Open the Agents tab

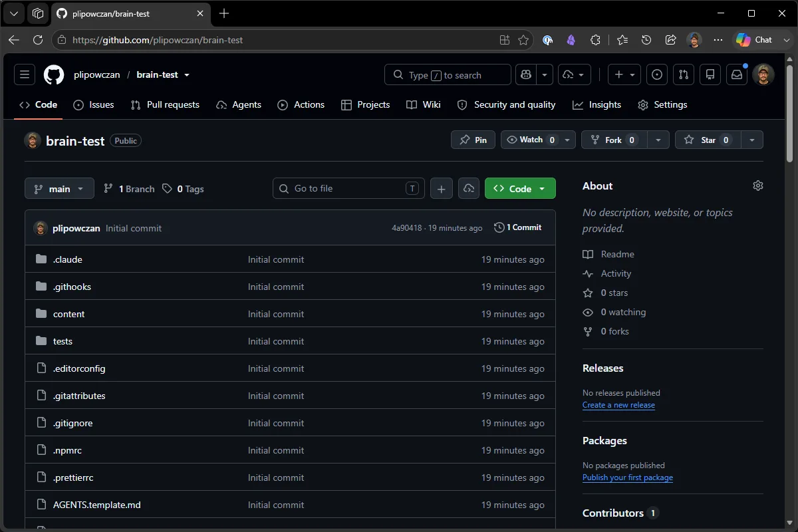(239, 104)
